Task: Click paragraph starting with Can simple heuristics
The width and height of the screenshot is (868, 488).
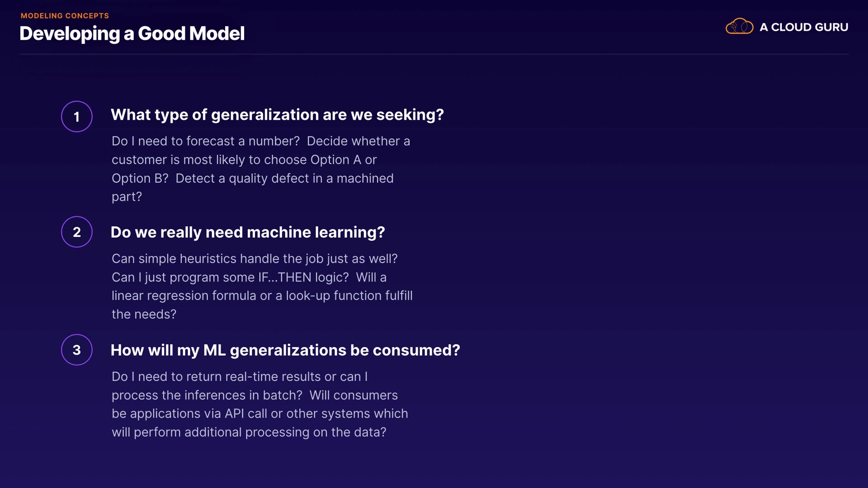Action: pos(262,286)
